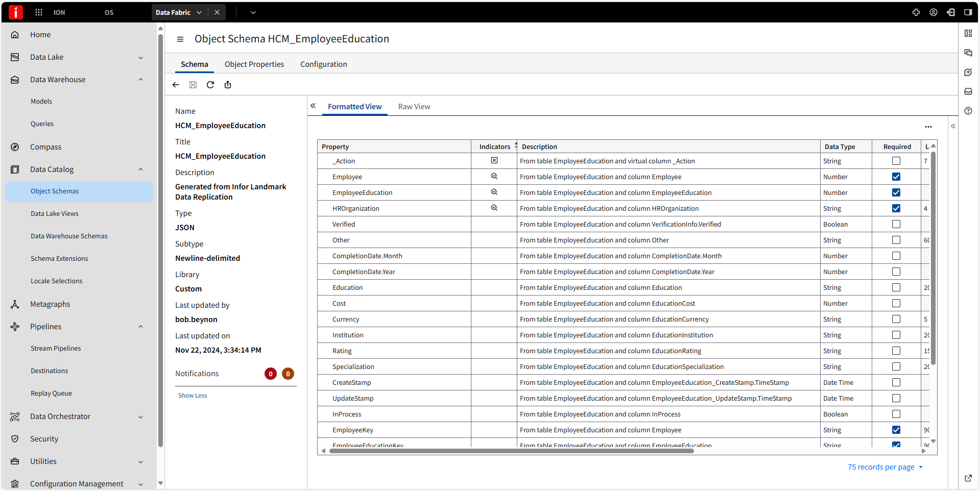Open the chat comments icon on right rail
Image resolution: width=980 pixels, height=491 pixels.
[968, 53]
